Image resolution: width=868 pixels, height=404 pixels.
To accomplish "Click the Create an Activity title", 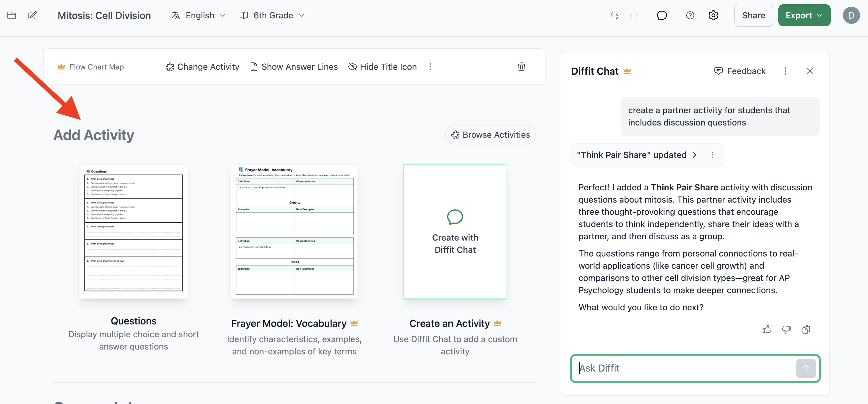I will [x=450, y=324].
